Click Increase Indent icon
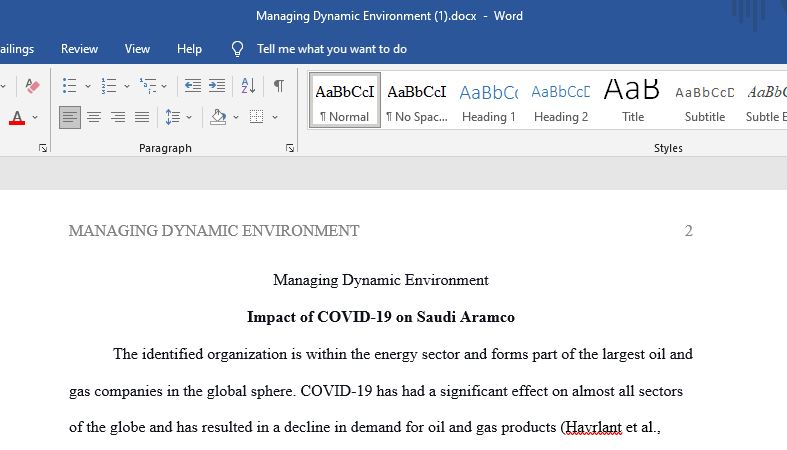This screenshot has width=787, height=450. [217, 86]
